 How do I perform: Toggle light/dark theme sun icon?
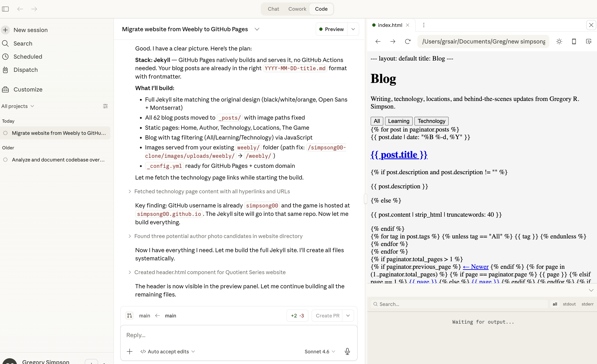(559, 41)
